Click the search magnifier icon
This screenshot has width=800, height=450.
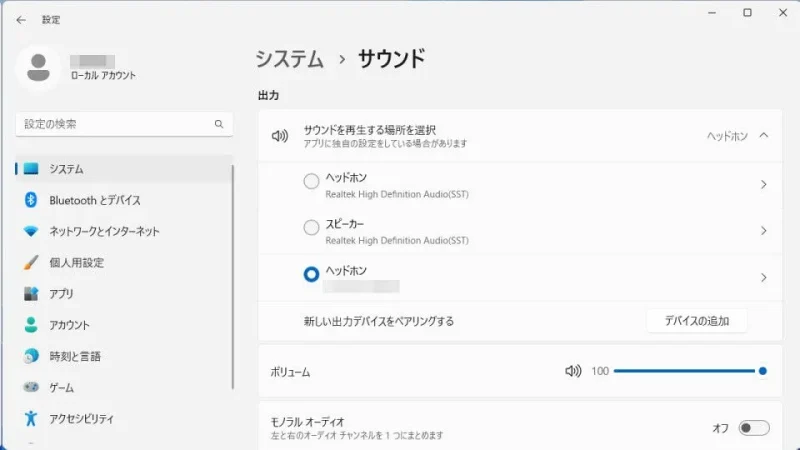219,124
